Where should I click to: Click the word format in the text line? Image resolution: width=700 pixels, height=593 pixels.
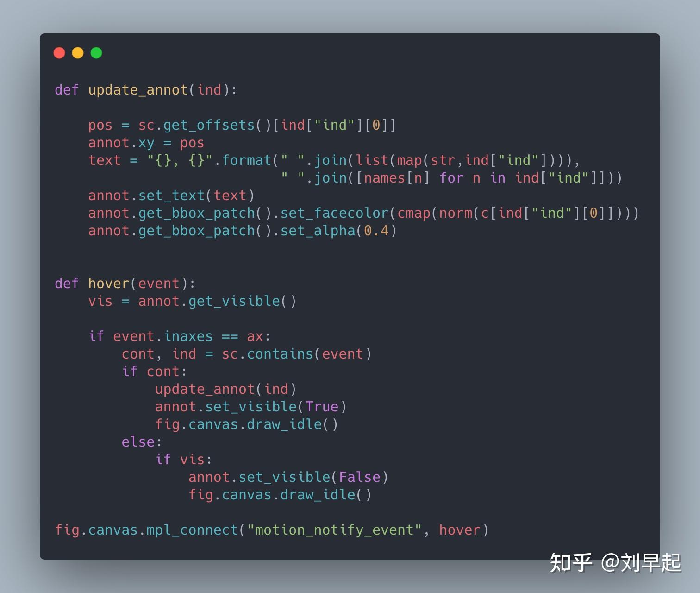(x=247, y=160)
